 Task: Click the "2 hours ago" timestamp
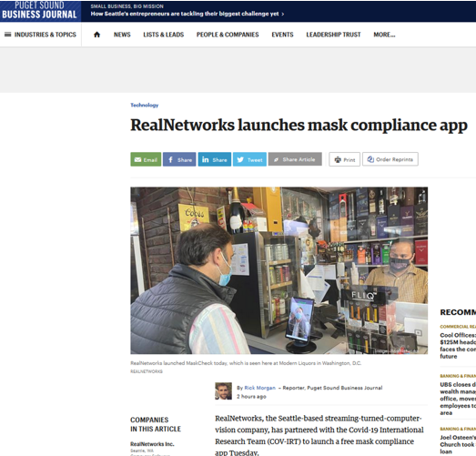[x=251, y=397]
